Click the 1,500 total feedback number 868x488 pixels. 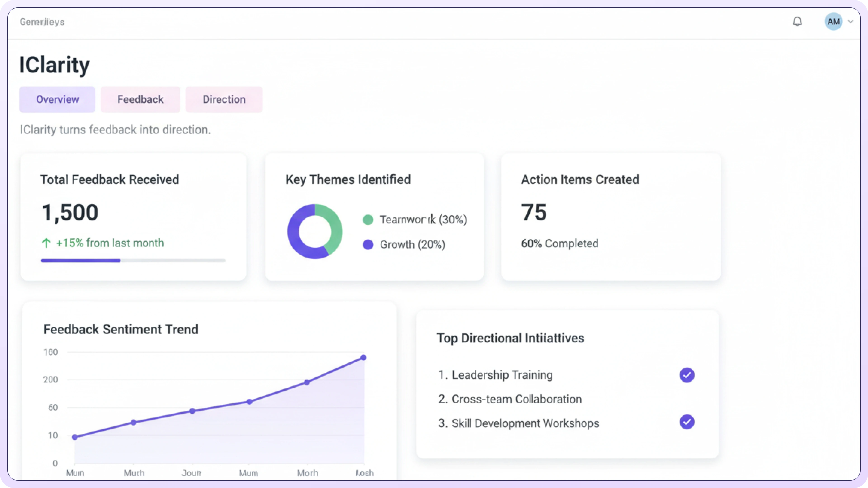[x=70, y=213]
